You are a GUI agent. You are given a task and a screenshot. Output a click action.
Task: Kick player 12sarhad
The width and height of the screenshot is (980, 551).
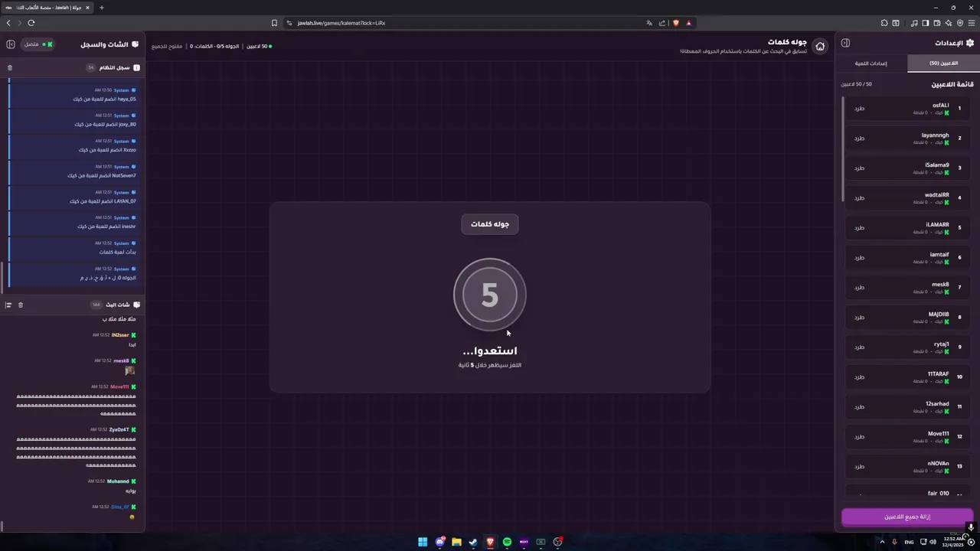859,407
